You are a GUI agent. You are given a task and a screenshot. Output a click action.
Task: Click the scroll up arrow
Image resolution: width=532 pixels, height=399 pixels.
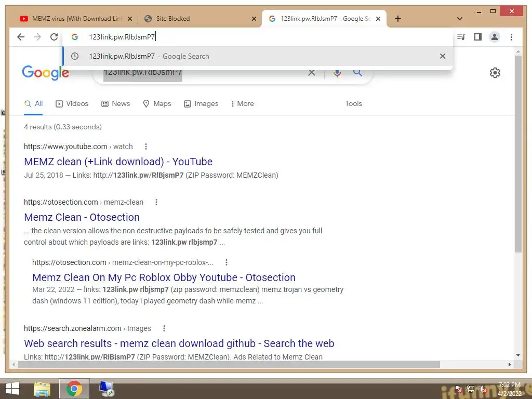518,52
